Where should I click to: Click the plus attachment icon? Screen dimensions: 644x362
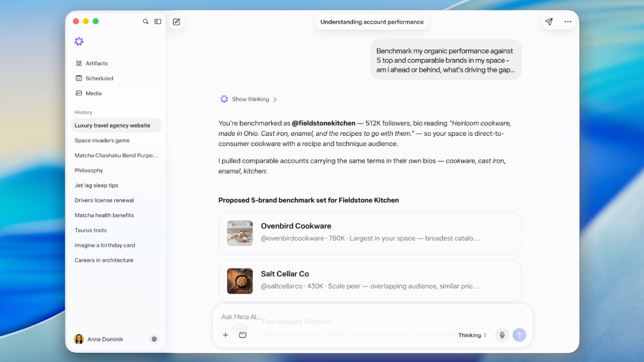click(x=225, y=335)
